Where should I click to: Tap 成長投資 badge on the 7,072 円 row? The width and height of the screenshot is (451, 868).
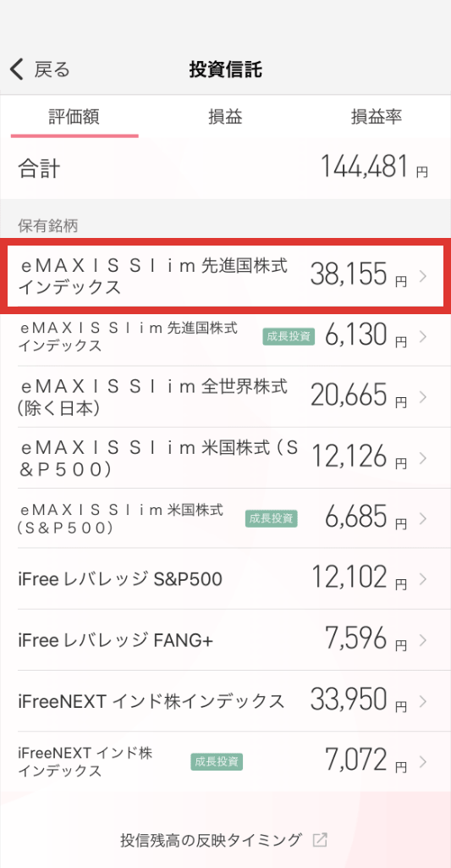click(217, 761)
